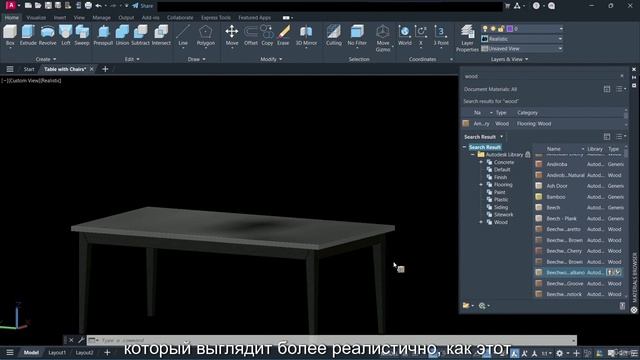Image resolution: width=640 pixels, height=360 pixels.
Task: Activate the Move tool
Action: click(x=232, y=36)
